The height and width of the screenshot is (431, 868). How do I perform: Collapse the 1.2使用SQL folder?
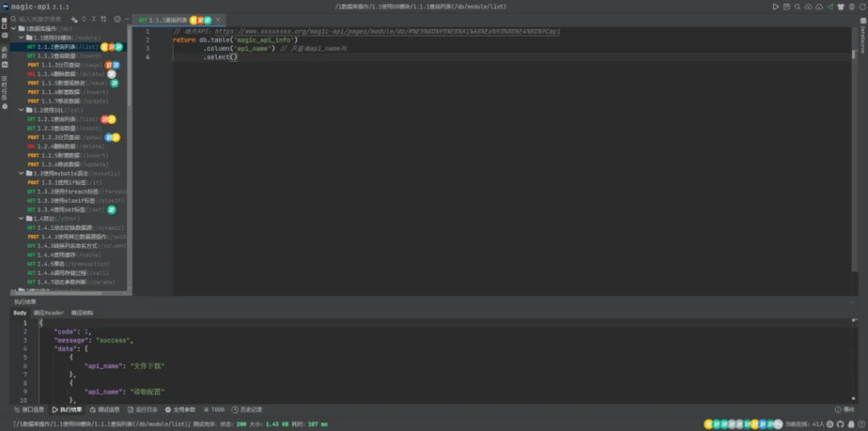(23, 110)
